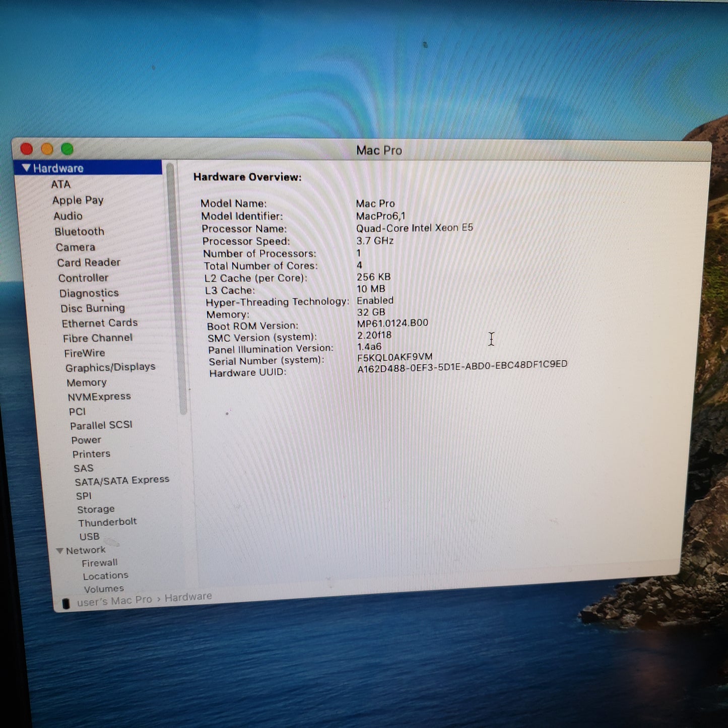This screenshot has width=728, height=728.
Task: Select Locations under Network
Action: click(x=106, y=576)
